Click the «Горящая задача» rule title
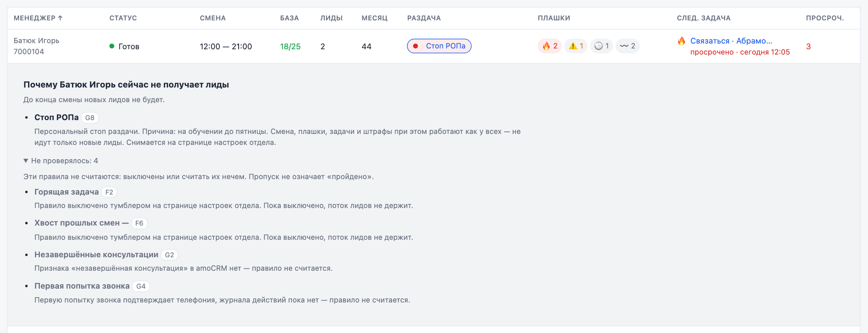 [67, 192]
